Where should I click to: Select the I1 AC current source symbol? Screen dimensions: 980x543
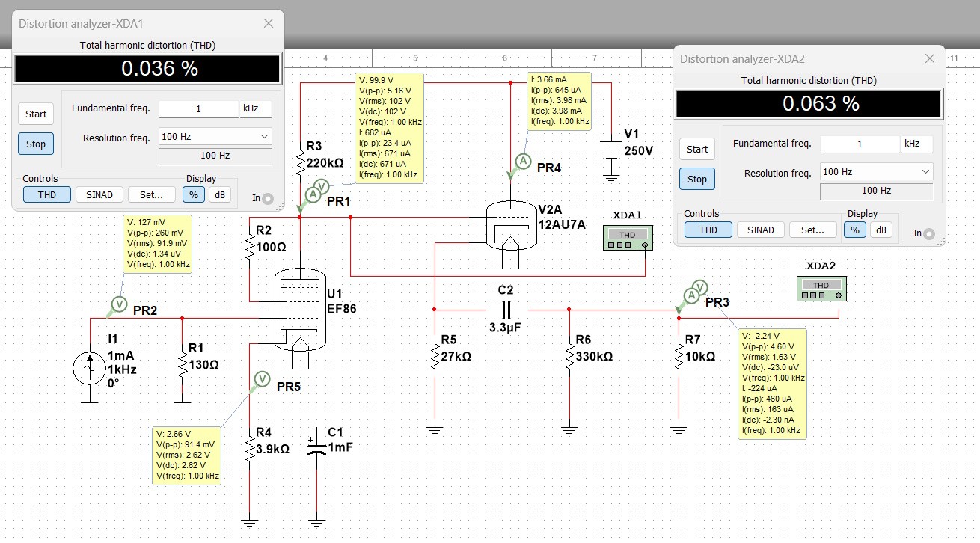click(x=89, y=368)
